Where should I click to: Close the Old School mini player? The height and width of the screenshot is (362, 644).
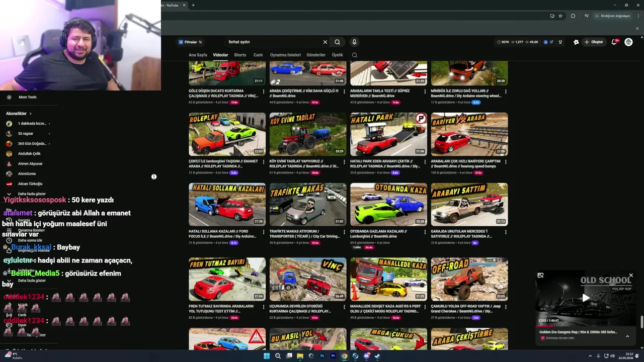631,276
